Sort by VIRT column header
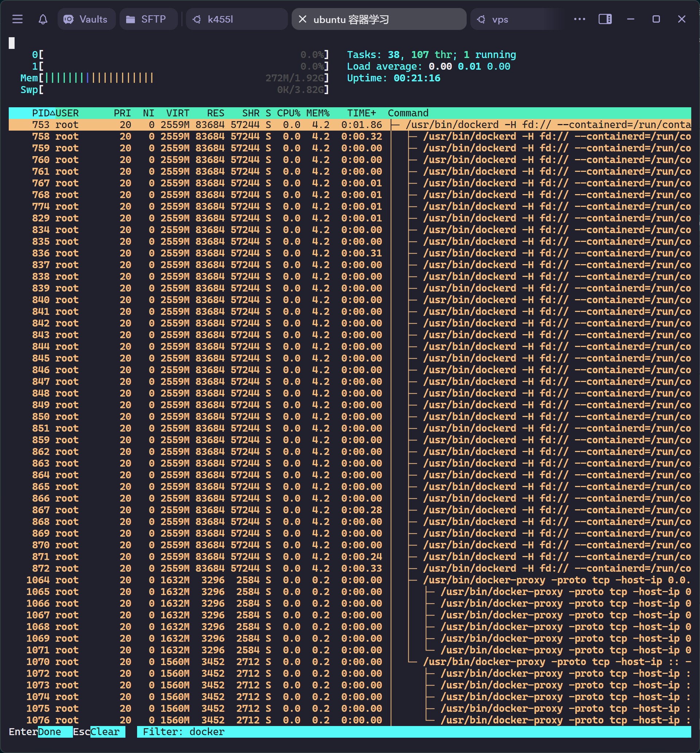This screenshot has width=700, height=753. click(x=178, y=113)
